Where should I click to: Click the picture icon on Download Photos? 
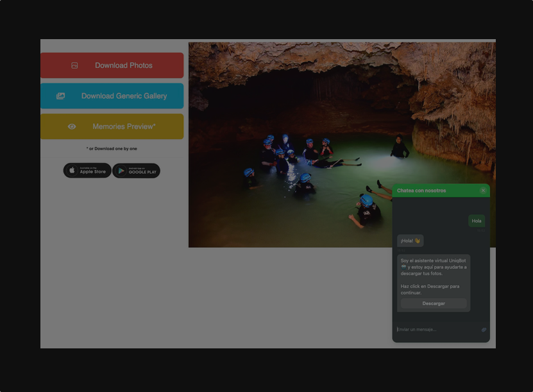(x=74, y=65)
